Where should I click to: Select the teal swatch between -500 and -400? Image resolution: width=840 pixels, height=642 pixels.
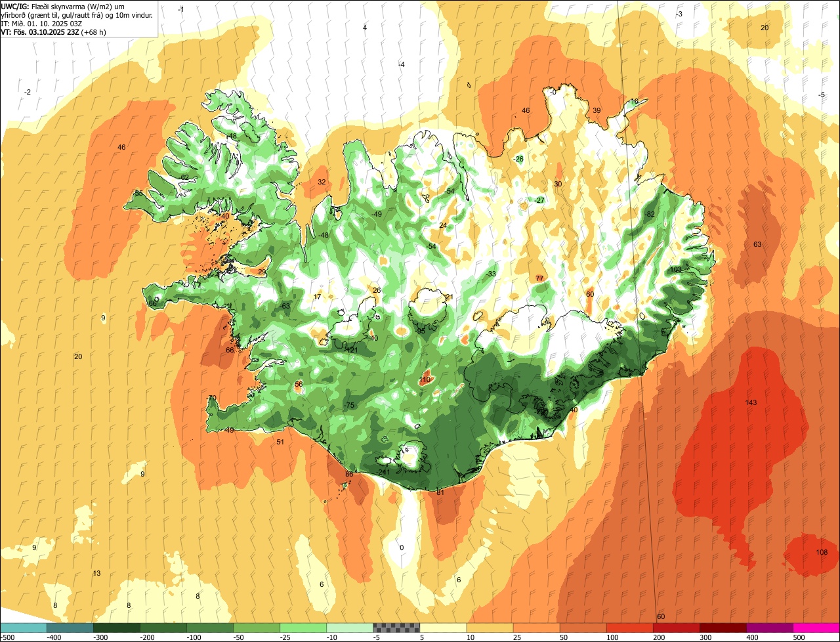23,628
